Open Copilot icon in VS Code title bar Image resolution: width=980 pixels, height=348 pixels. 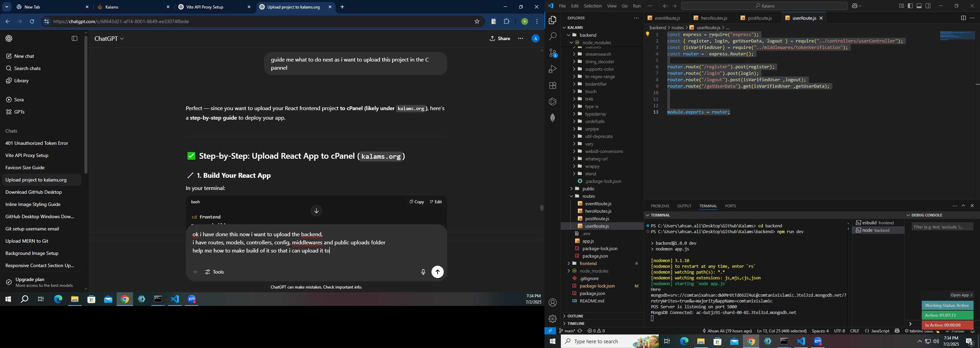pos(854,6)
